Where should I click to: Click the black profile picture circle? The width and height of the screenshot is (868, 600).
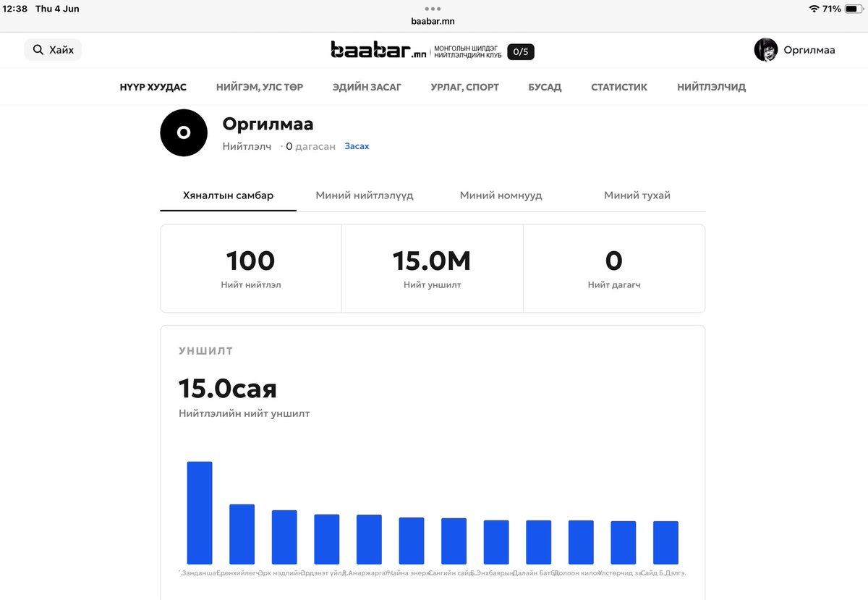click(184, 132)
